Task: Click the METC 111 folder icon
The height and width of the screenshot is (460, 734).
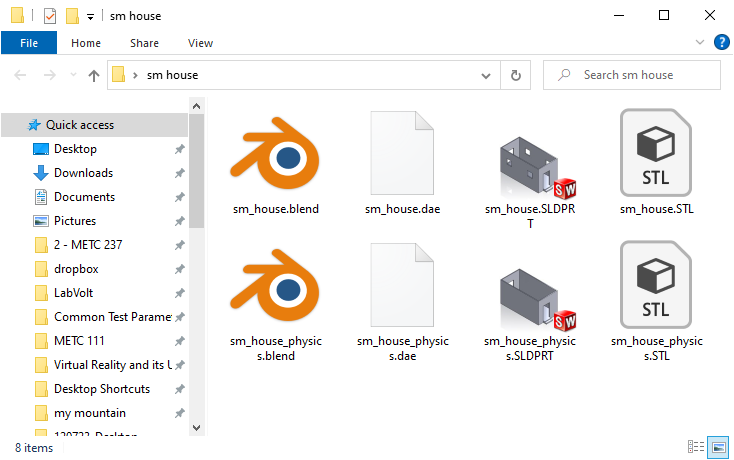Action: 41,341
